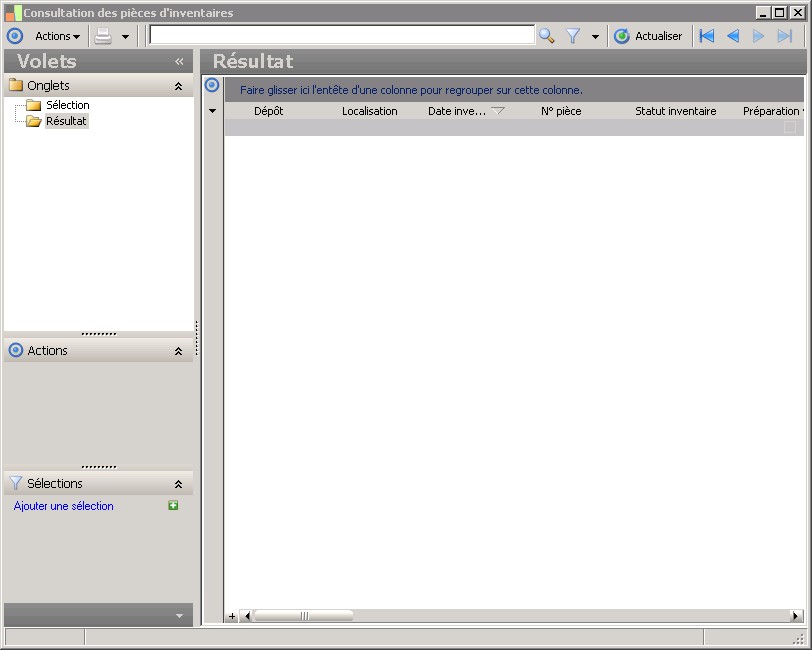This screenshot has height=650, width=812.
Task: Click the magnifying glass search icon
Action: (x=546, y=36)
